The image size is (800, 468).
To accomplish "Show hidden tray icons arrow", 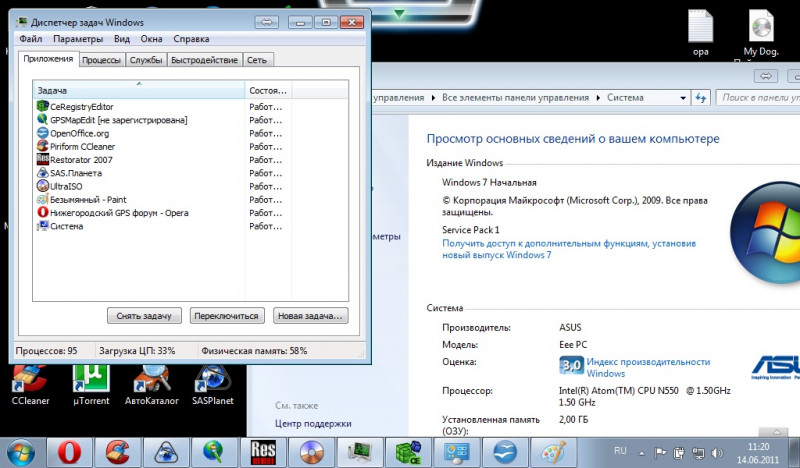I will (642, 453).
